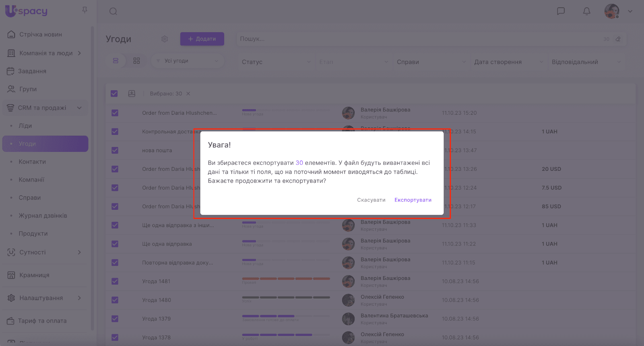
Task: Open the Статус filter dropdown
Action: click(276, 62)
